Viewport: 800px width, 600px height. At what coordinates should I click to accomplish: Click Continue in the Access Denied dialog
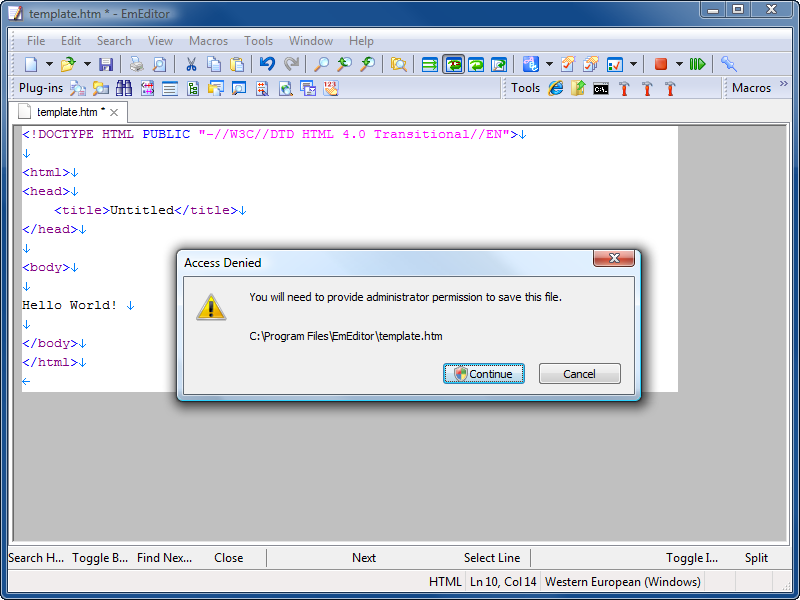(484, 374)
